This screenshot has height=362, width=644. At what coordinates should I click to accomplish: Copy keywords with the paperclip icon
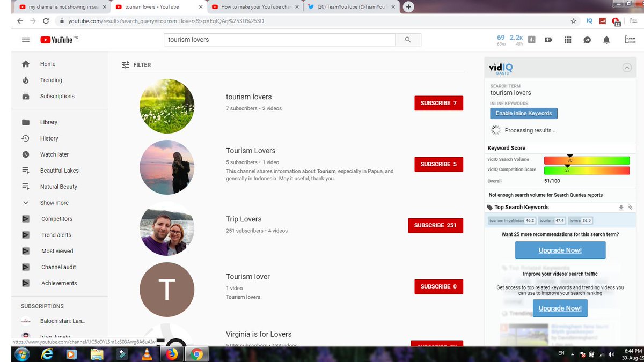[630, 208]
